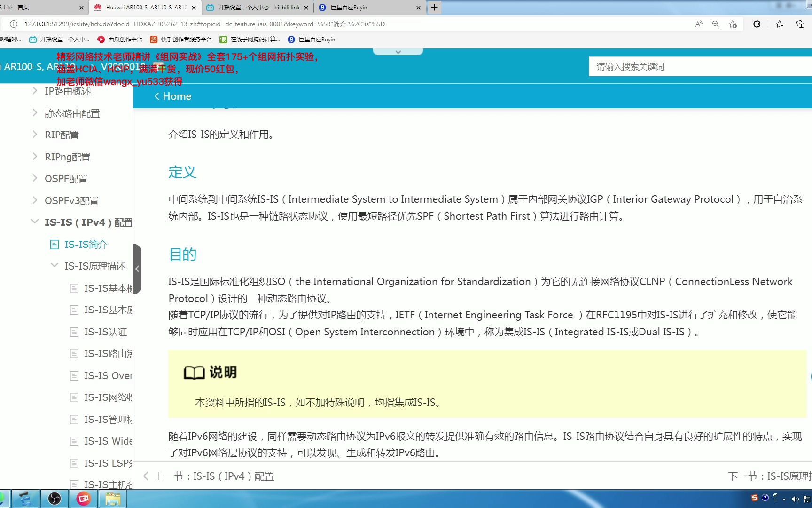Open browser extensions menu
The image size is (812, 508).
pos(757,24)
